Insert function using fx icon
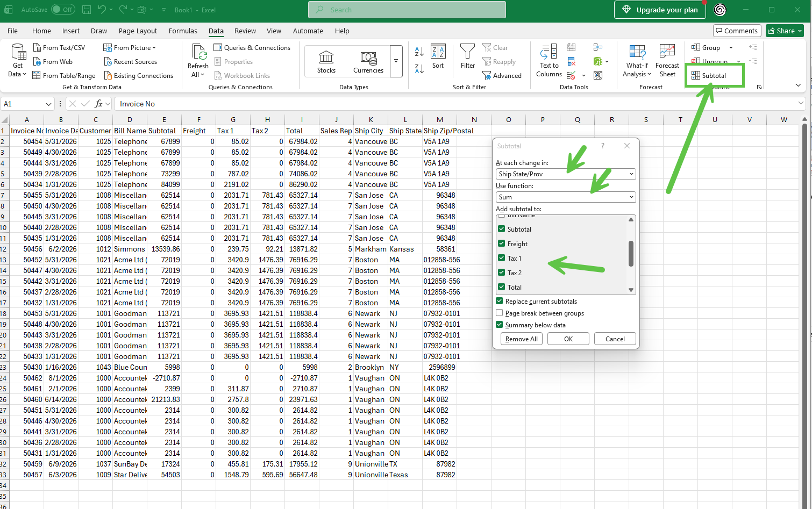Viewport: 812px width, 509px height. [98, 104]
